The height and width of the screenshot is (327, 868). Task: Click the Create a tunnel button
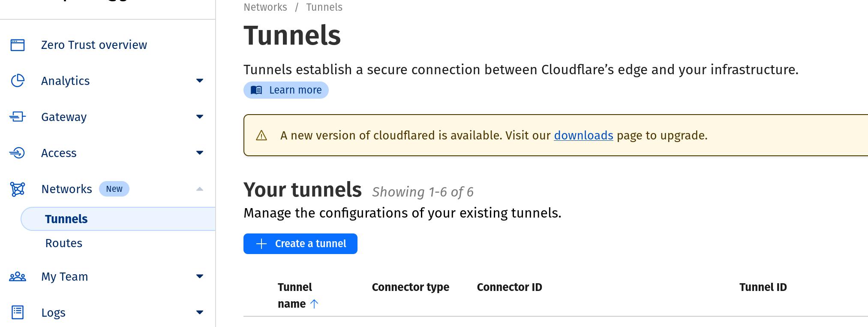(x=300, y=244)
